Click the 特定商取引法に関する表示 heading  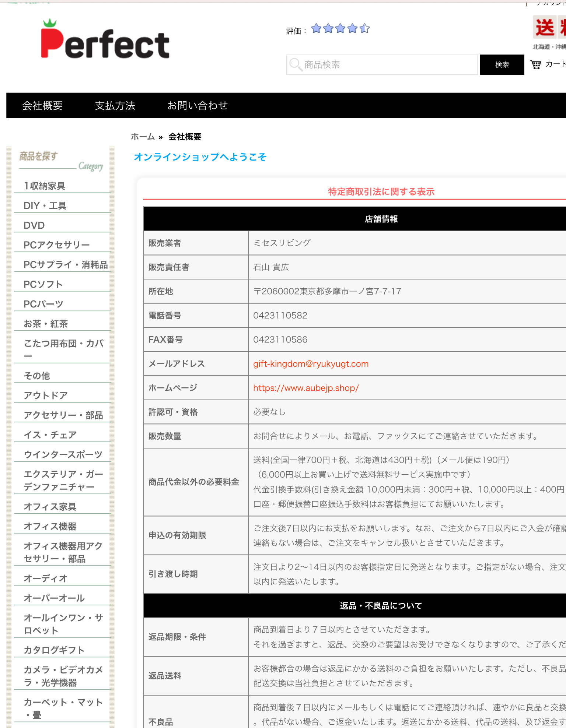381,192
